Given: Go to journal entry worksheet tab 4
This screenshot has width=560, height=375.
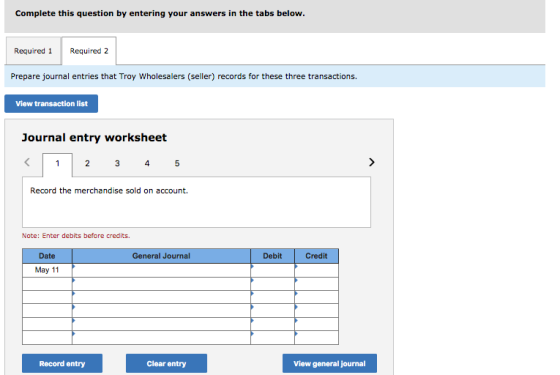Looking at the screenshot, I should 147,164.
